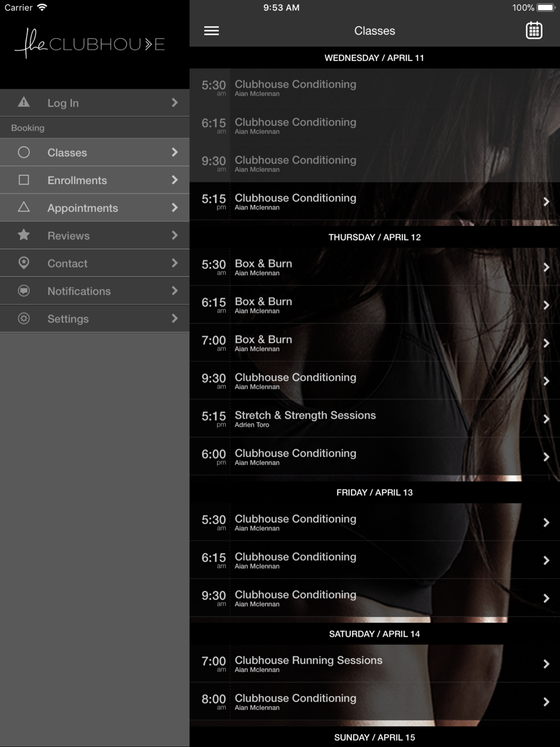Select Wednesday 5:30 am Clubhouse Conditioning class
The height and width of the screenshot is (747, 560).
(x=375, y=87)
